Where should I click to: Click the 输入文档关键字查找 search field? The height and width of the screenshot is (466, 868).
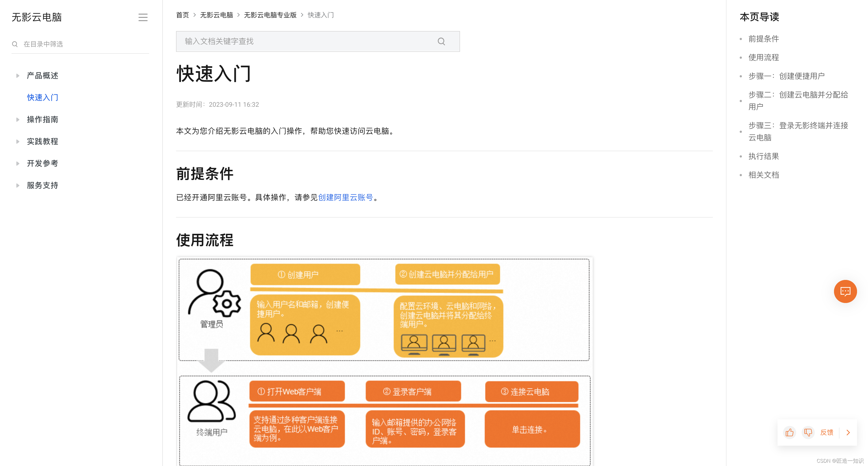click(303, 41)
